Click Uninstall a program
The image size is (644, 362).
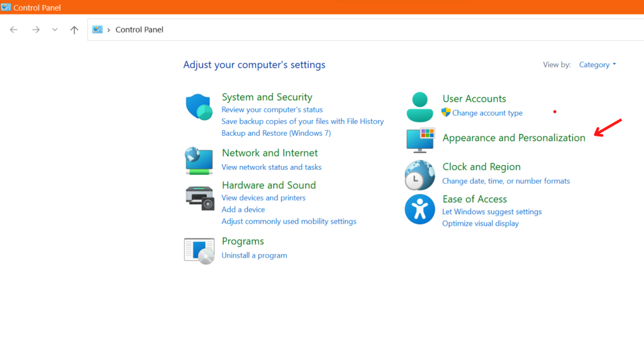click(x=254, y=255)
